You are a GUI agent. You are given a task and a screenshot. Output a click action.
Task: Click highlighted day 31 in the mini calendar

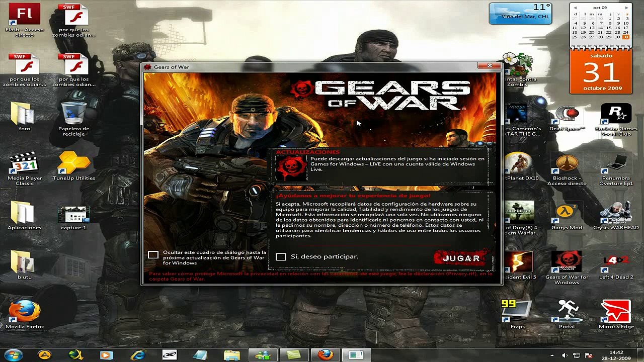click(626, 37)
